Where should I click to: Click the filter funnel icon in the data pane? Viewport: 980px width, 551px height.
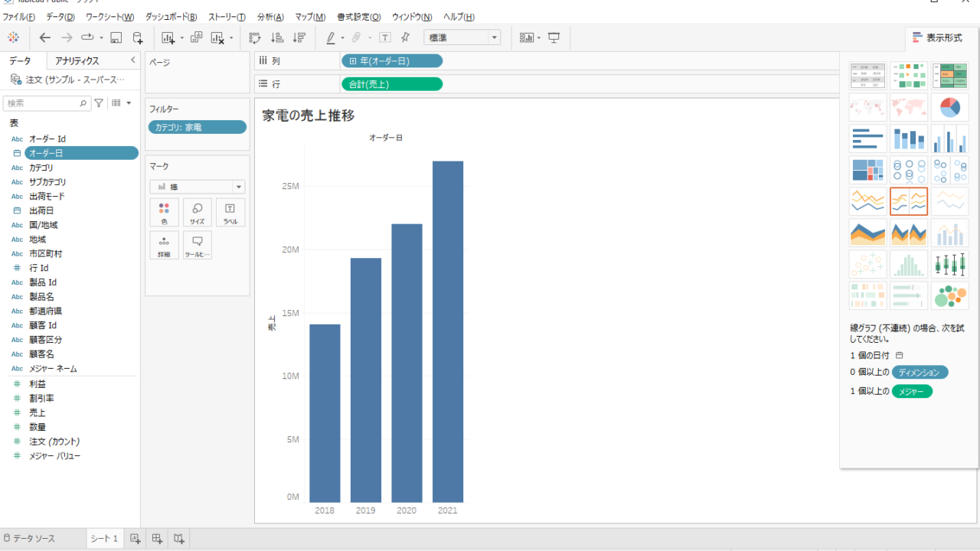pos(99,103)
